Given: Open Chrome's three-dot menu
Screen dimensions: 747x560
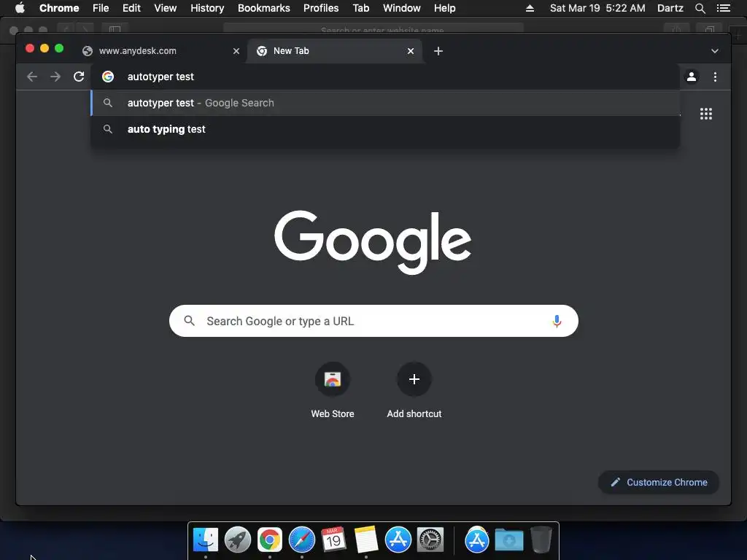Looking at the screenshot, I should (x=715, y=77).
